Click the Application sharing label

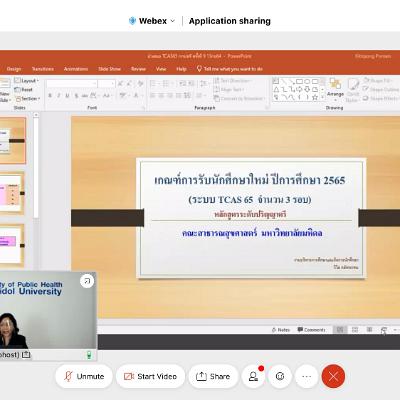click(230, 21)
